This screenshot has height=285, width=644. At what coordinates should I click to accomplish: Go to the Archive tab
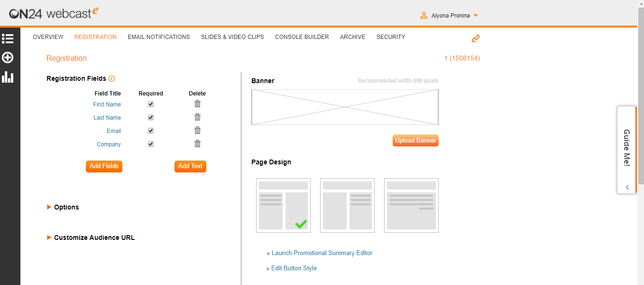click(x=353, y=37)
